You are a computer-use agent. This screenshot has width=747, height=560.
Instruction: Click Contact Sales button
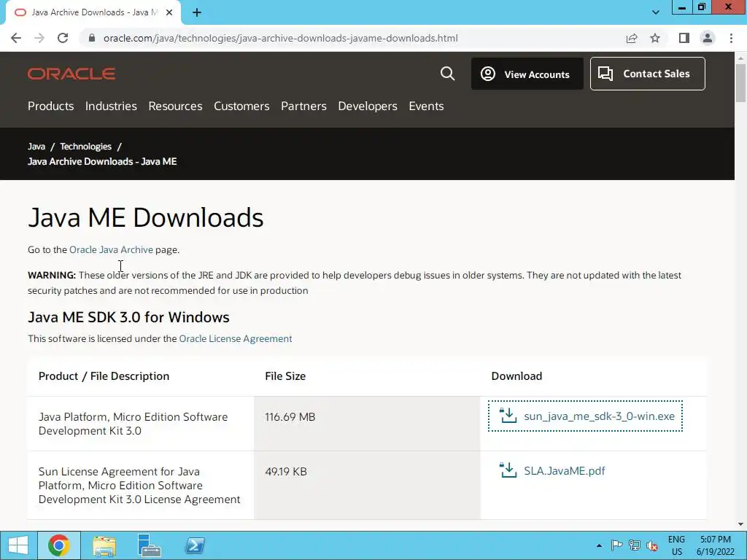pos(648,74)
